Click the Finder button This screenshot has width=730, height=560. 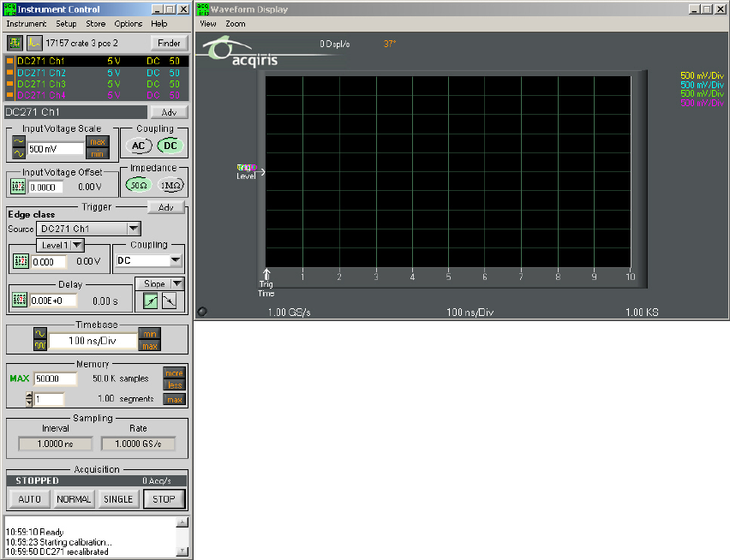point(169,43)
